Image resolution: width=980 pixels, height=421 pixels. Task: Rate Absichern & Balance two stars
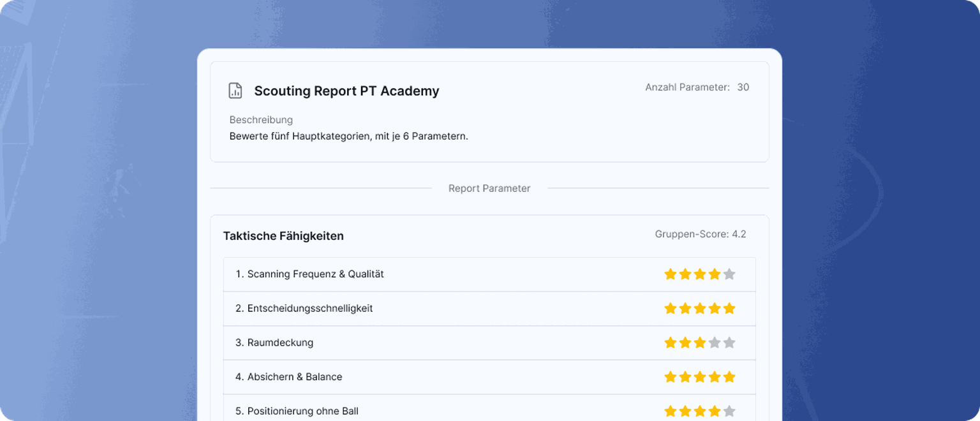(685, 377)
